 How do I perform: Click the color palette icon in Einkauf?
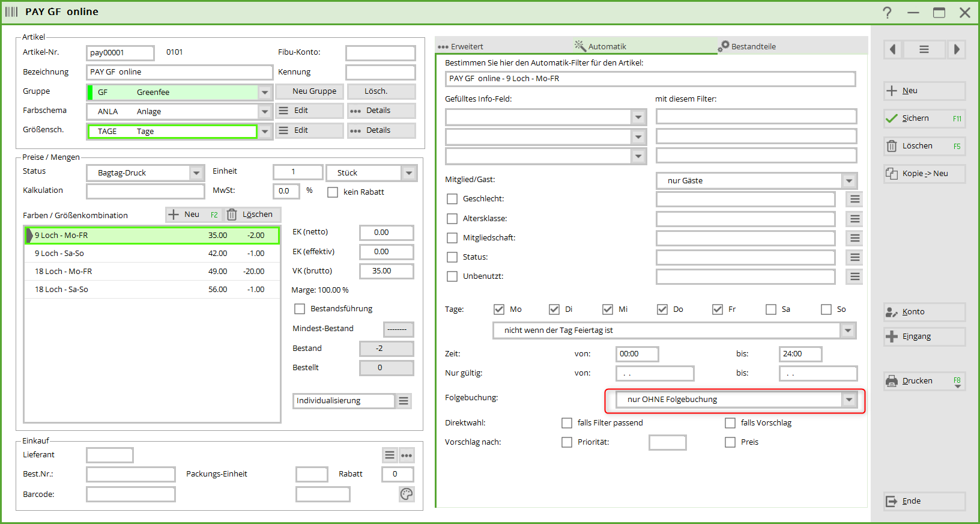click(407, 494)
